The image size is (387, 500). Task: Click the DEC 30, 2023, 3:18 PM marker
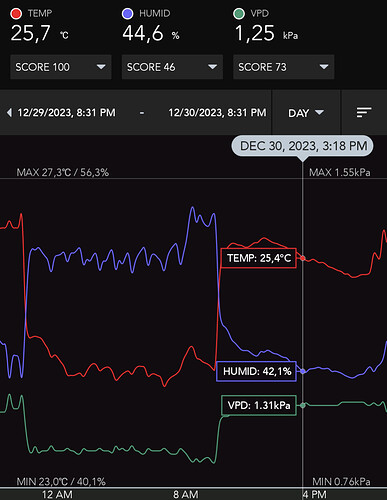pos(302,146)
